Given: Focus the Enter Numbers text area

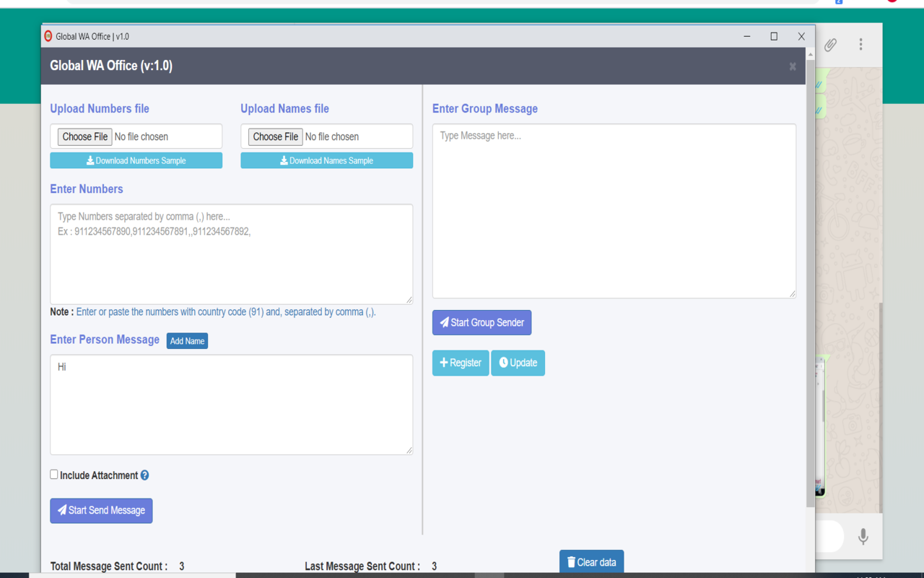Looking at the screenshot, I should [x=231, y=254].
